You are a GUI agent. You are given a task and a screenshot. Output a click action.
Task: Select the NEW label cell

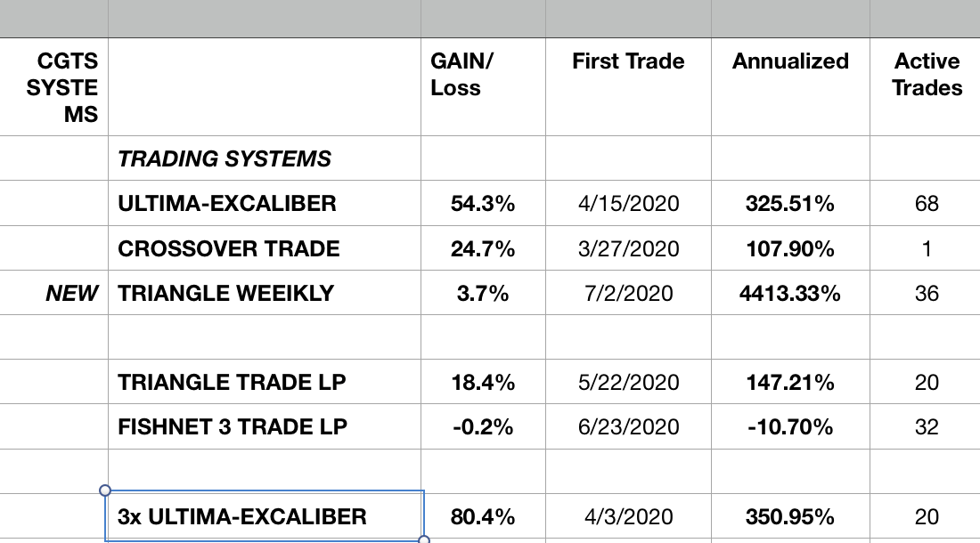coord(72,293)
